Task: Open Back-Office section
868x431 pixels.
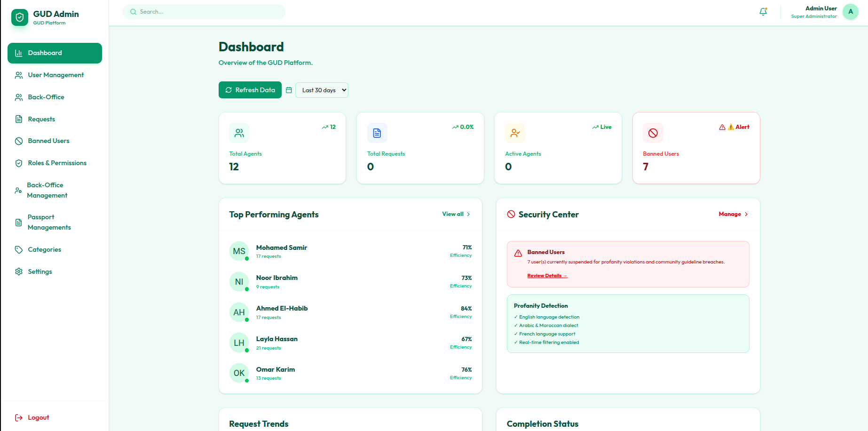Action: (x=55, y=97)
